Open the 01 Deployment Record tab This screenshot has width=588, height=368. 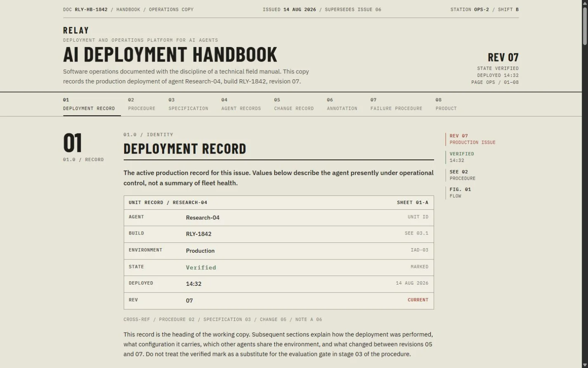(92, 104)
